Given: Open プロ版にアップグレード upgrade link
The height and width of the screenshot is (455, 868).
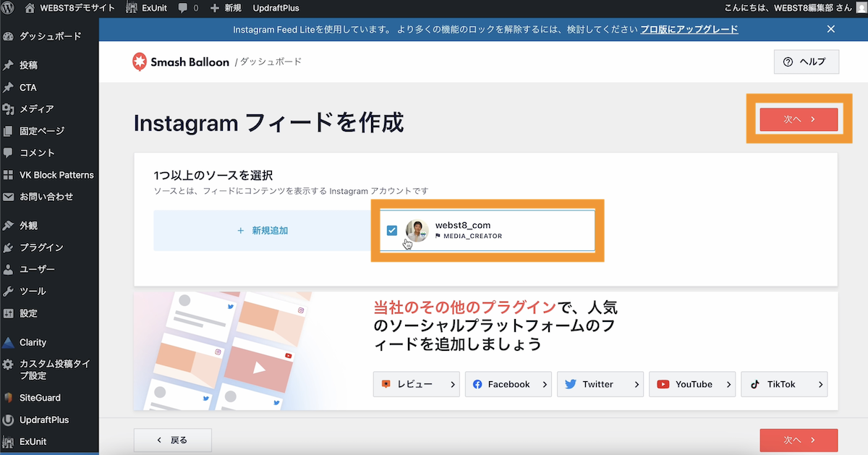Looking at the screenshot, I should point(689,29).
